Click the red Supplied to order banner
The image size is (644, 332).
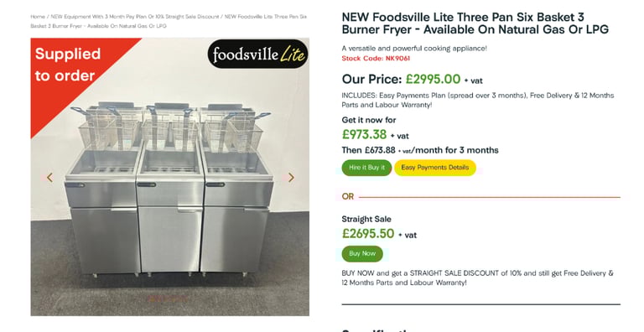point(68,65)
